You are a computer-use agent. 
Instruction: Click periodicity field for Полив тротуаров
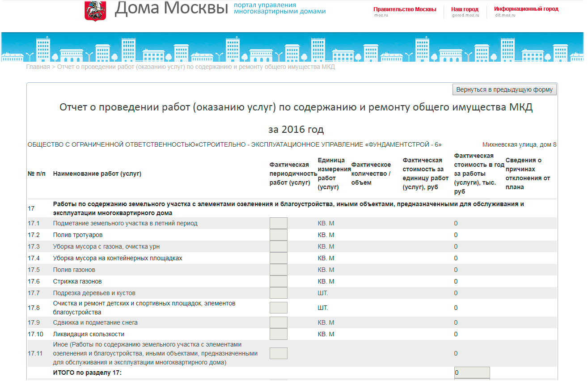[x=278, y=235]
